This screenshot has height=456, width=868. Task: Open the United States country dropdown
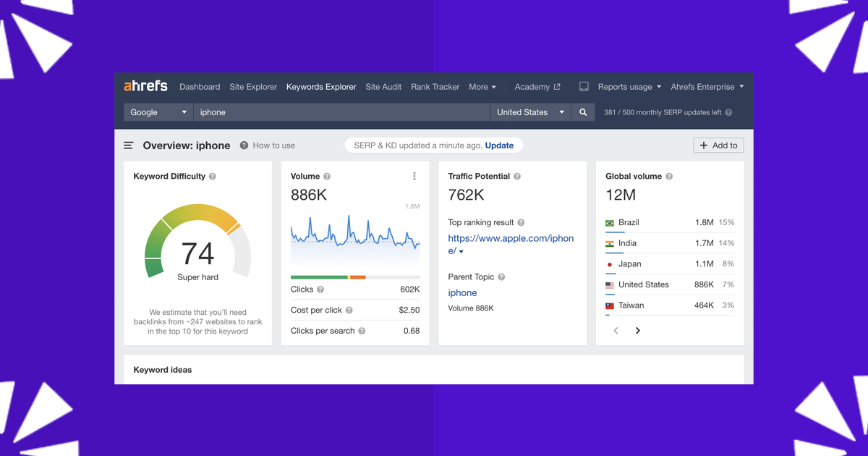tap(530, 112)
